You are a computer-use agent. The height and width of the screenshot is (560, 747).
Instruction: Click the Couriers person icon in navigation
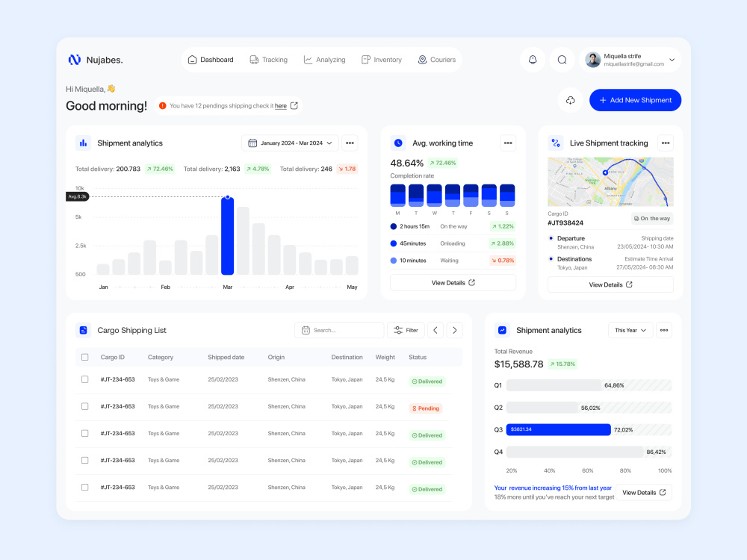pos(422,60)
